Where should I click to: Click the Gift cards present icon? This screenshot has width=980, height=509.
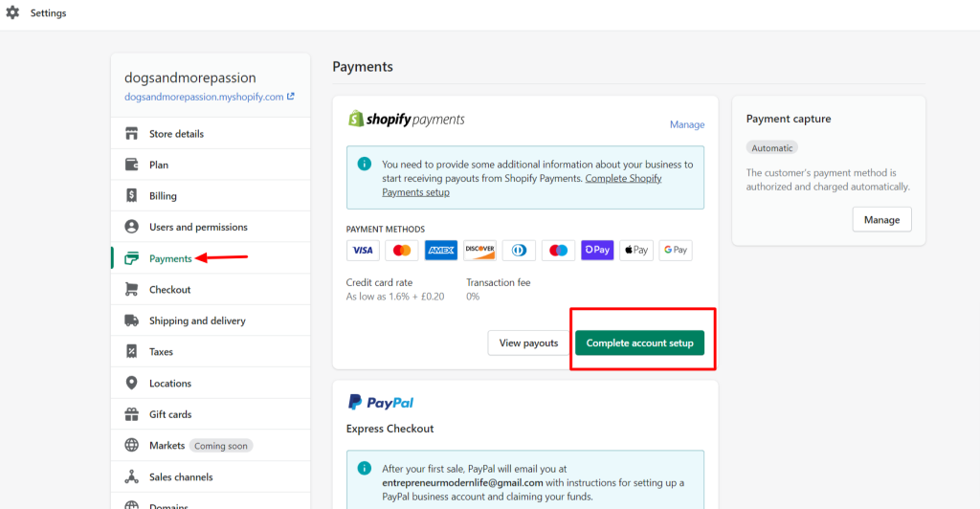131,414
